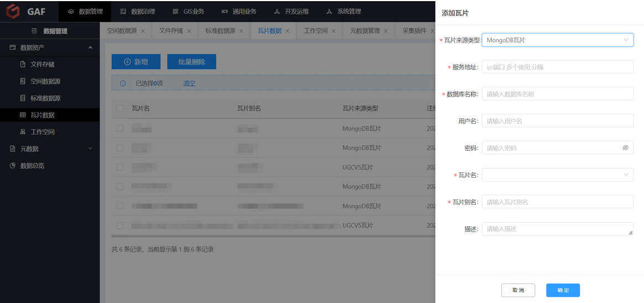Switch to the 文件存储 tab

[x=171, y=31]
